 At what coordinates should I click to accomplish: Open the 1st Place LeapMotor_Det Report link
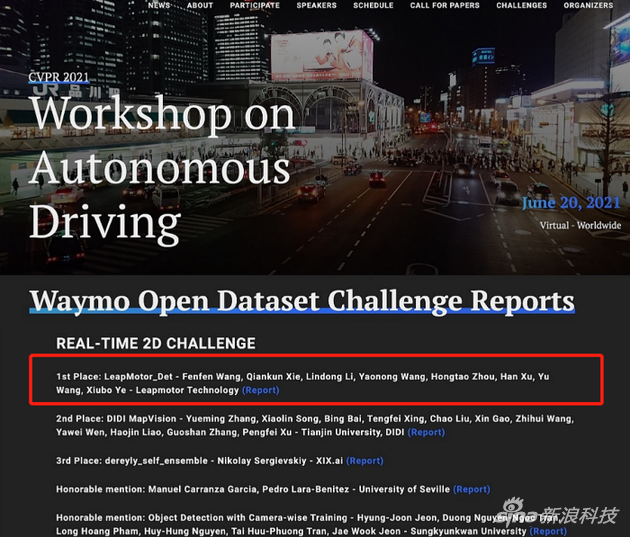pos(261,390)
